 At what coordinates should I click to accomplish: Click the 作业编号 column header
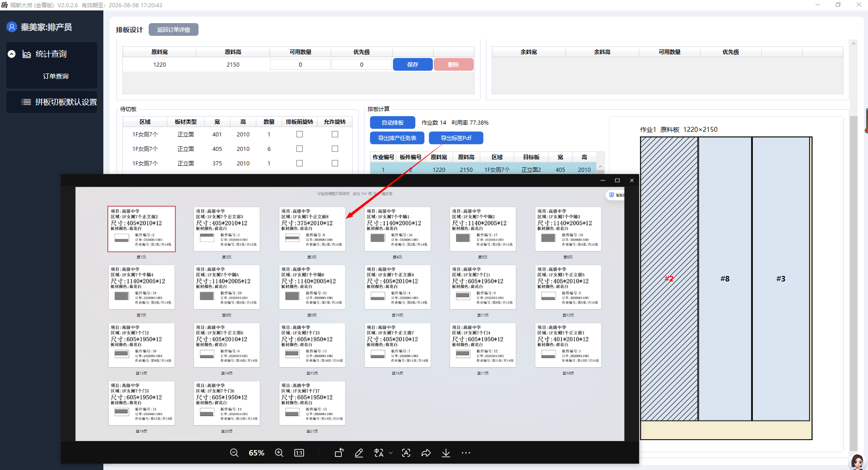383,157
